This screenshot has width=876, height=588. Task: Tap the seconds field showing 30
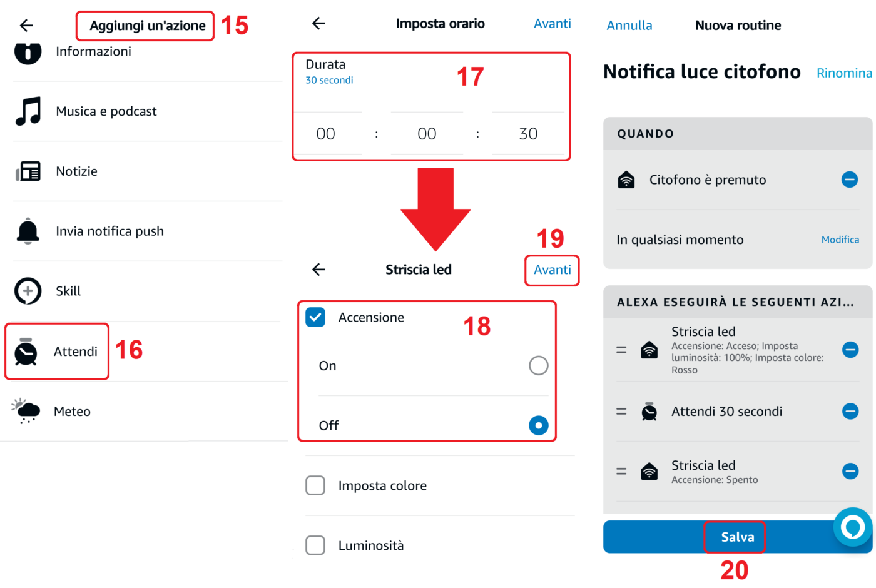pos(528,134)
